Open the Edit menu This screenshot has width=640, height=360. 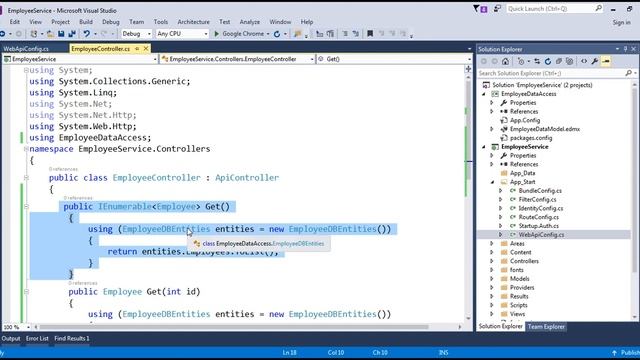[x=15, y=22]
